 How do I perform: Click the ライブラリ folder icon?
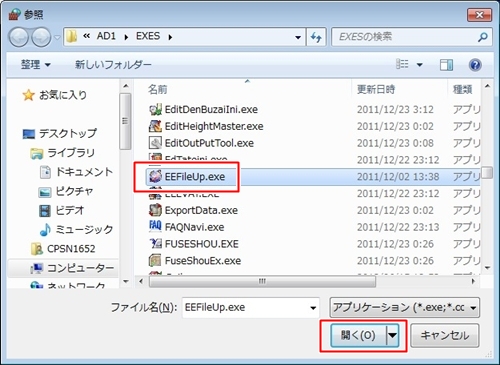coord(37,153)
